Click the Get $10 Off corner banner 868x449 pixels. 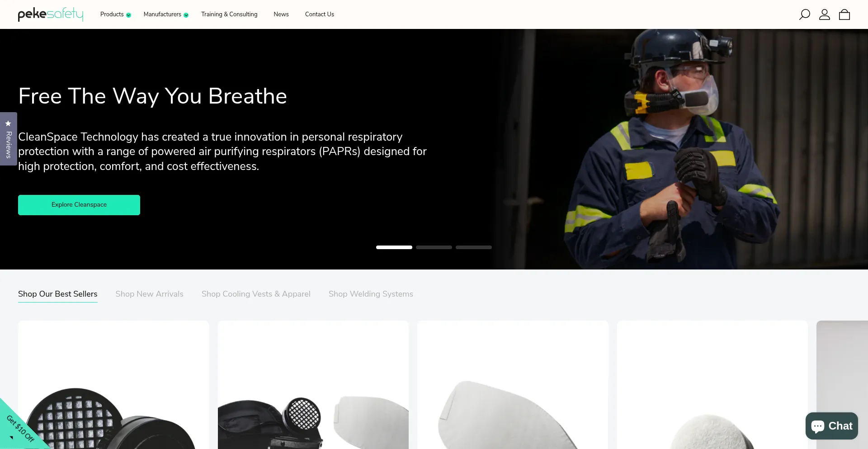(x=20, y=427)
